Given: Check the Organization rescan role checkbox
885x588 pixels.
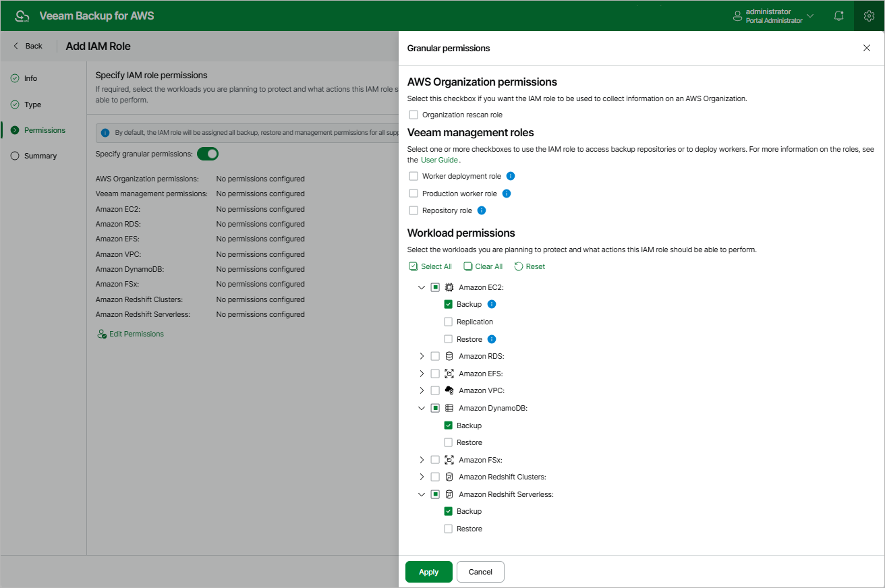Looking at the screenshot, I should [x=413, y=115].
